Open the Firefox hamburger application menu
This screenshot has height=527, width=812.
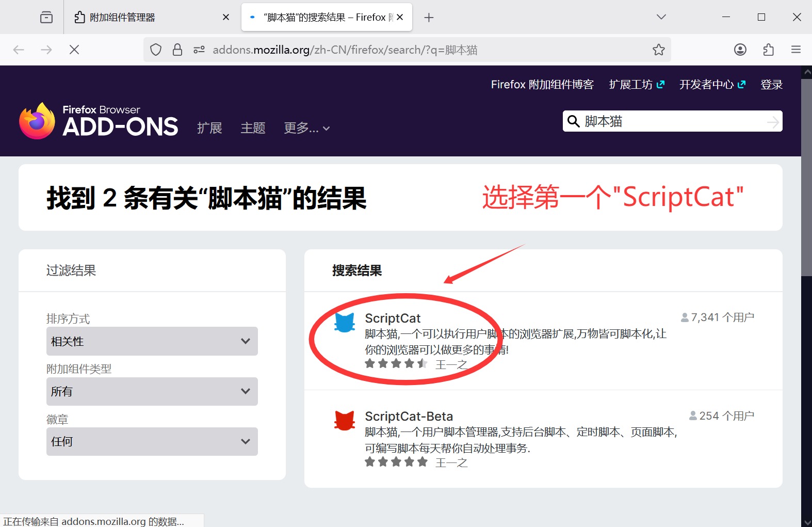tap(796, 50)
